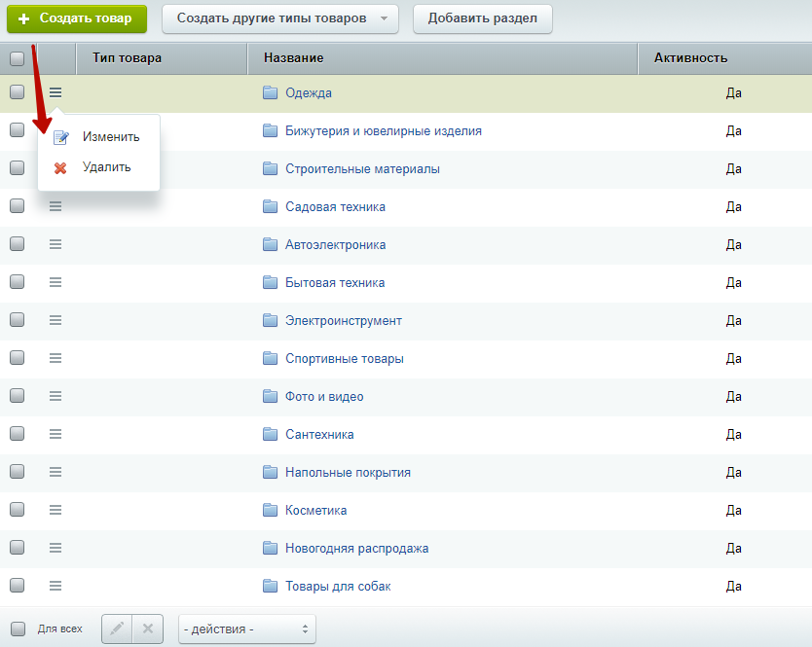Click the folder icon next to Косметика

[270, 510]
